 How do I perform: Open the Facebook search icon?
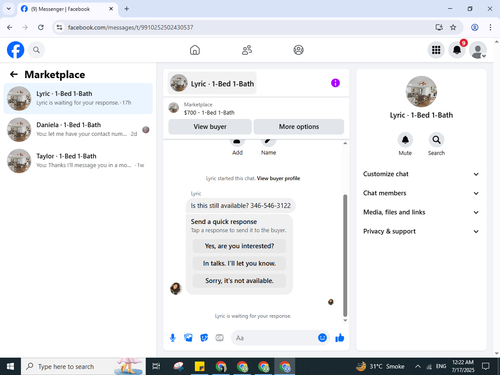(36, 50)
